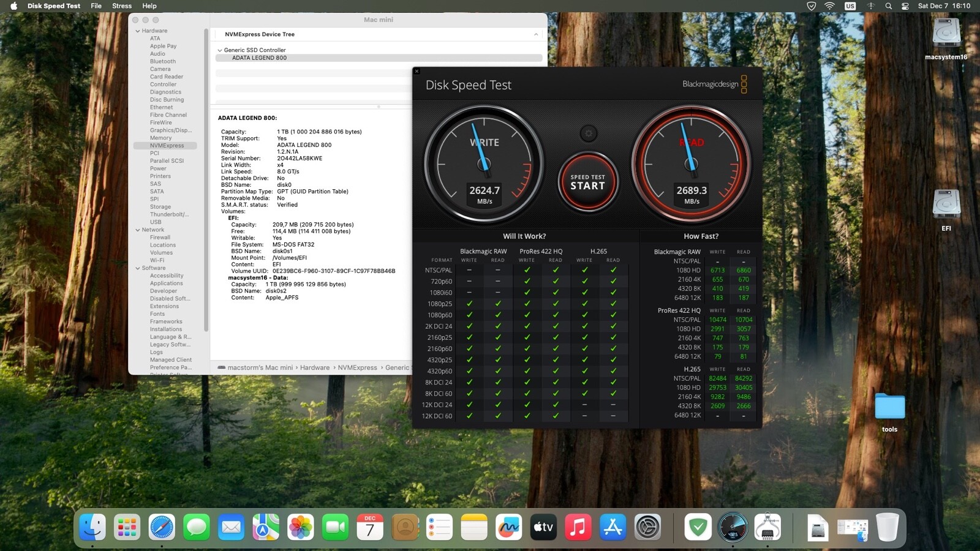
Task: Click Disk Speed Test icon in the Dock
Action: pos(733,527)
